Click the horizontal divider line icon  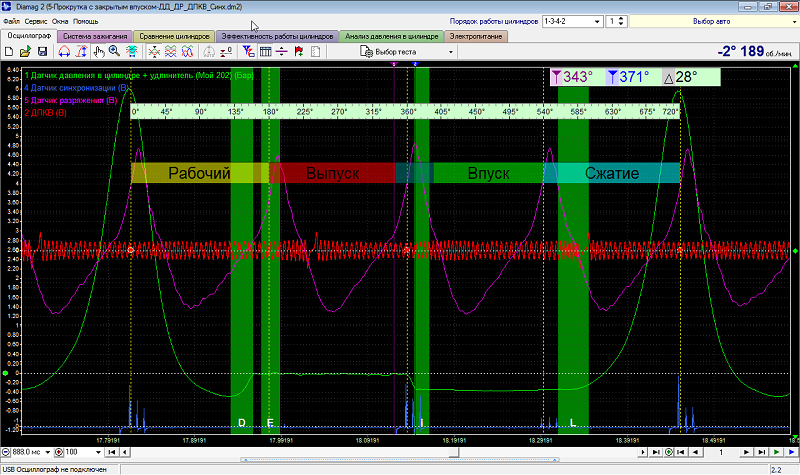tap(282, 52)
